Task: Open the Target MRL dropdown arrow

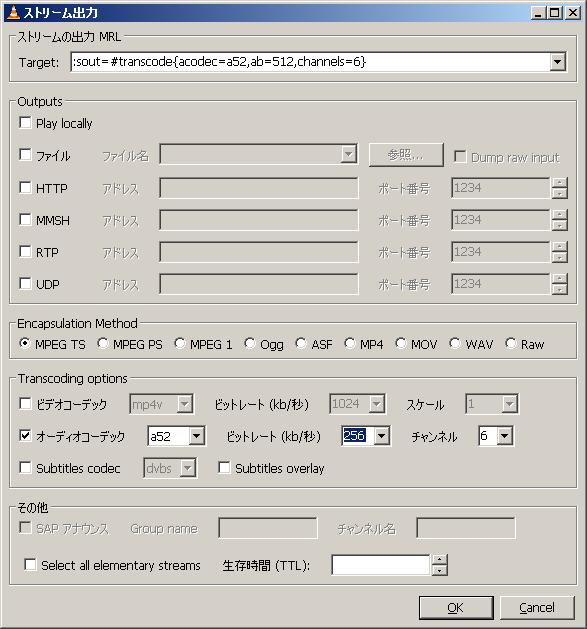Action: [x=557, y=62]
